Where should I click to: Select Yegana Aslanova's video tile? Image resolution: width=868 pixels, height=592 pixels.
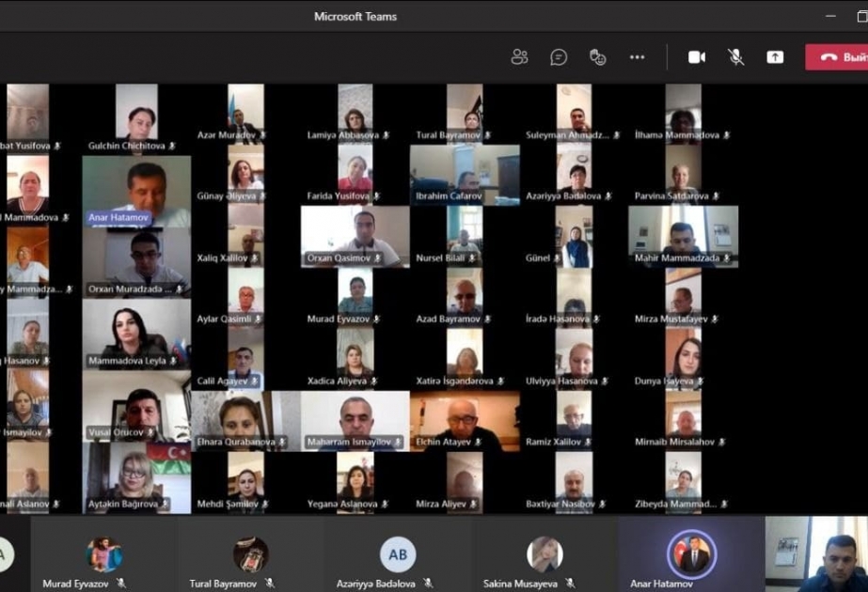click(x=355, y=483)
